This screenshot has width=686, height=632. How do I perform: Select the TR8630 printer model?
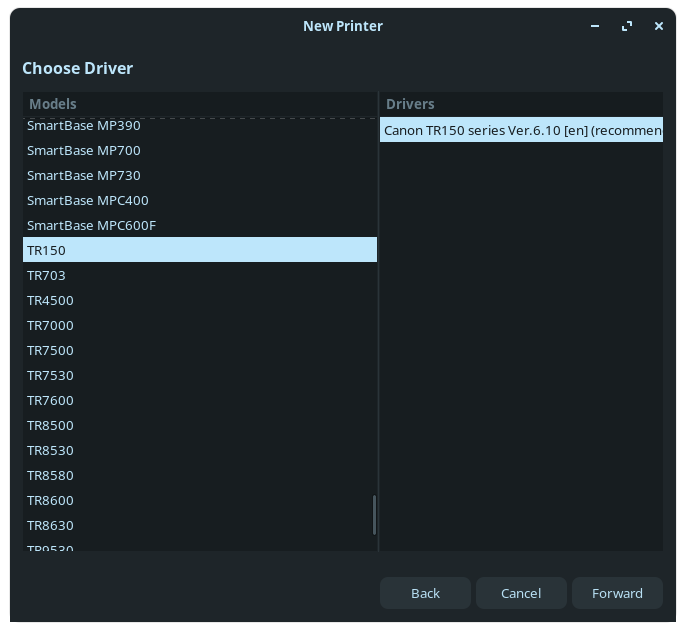[50, 525]
